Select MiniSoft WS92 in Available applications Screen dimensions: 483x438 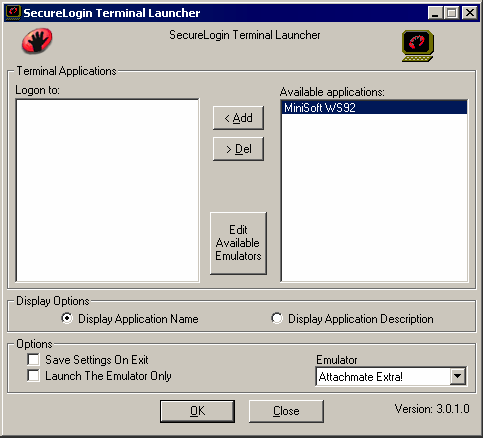tap(374, 108)
